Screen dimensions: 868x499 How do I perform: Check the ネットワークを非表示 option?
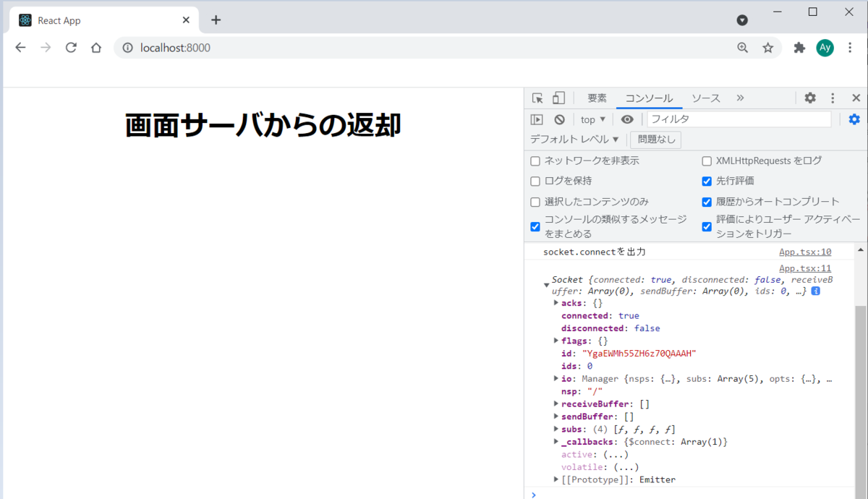pyautogui.click(x=535, y=161)
